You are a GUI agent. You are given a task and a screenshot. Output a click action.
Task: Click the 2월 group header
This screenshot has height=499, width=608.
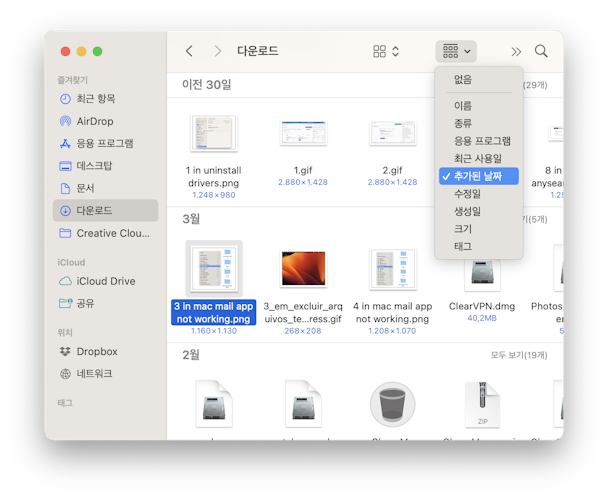[x=191, y=355]
